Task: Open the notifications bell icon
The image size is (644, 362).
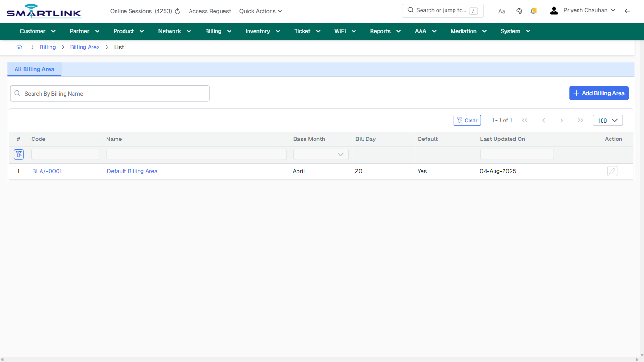Action: [533, 11]
